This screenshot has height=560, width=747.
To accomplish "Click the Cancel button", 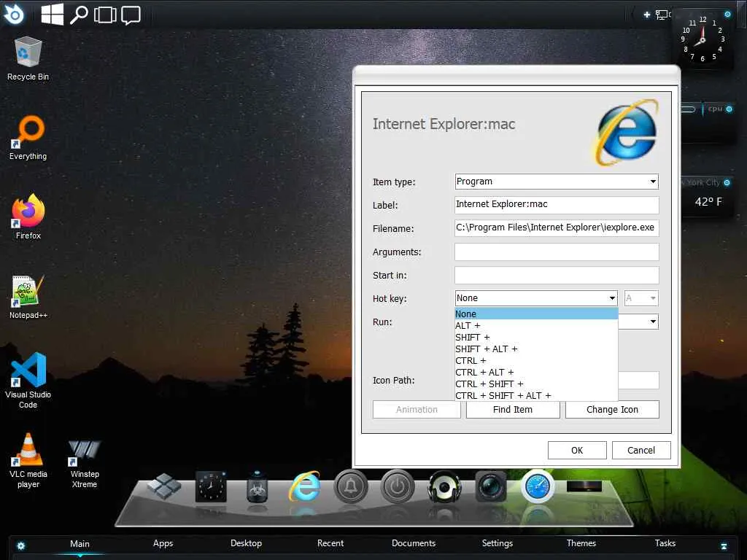I will [641, 450].
